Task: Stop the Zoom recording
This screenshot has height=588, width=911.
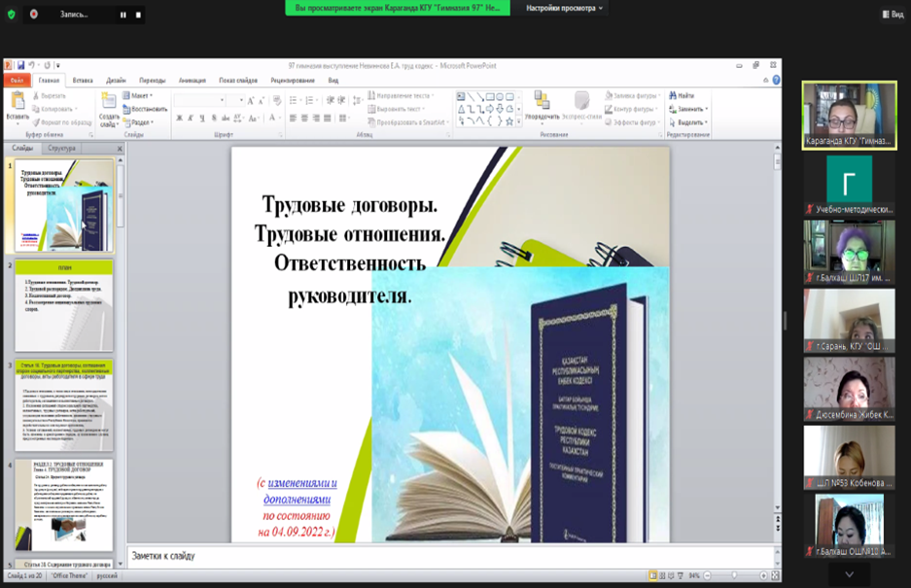Action: pos(138,15)
